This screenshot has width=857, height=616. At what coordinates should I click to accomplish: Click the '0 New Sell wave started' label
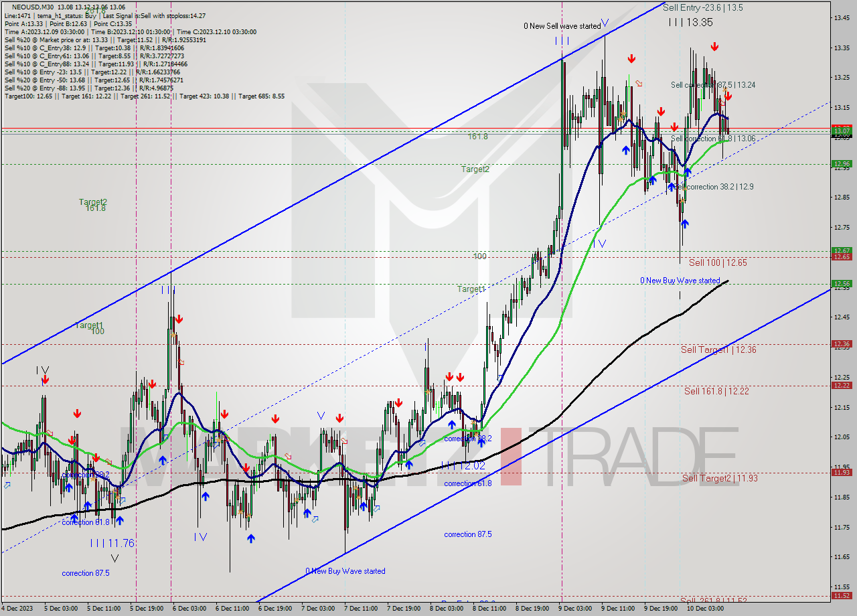point(562,26)
